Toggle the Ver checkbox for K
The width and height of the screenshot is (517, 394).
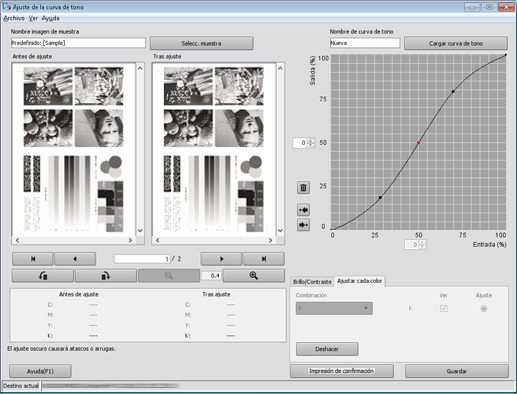443,309
